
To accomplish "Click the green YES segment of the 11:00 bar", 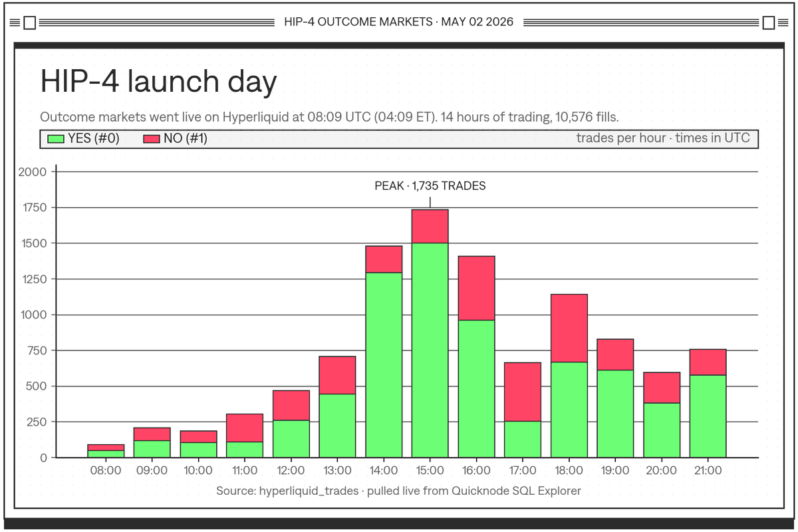I will coord(244,450).
